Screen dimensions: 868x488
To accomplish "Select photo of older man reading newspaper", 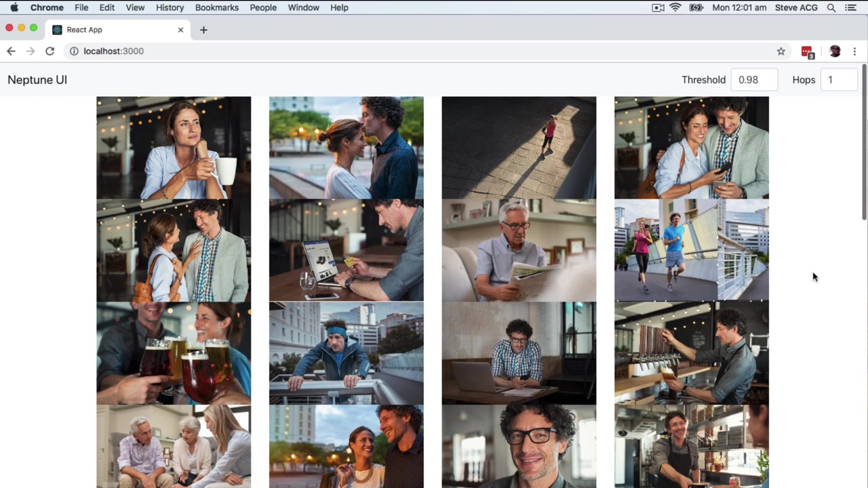I will click(519, 251).
